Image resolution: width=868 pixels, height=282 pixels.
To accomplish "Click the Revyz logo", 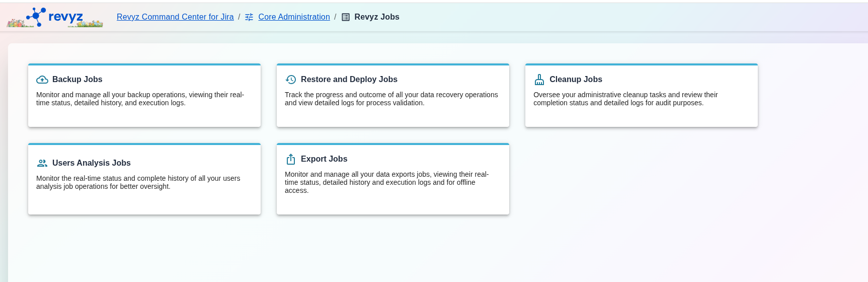I will 54,17.
